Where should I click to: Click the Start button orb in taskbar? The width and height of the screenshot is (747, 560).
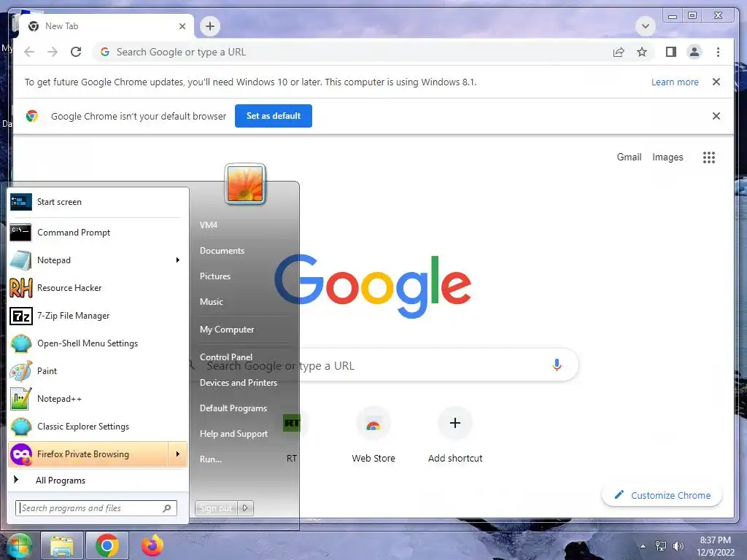[19, 545]
